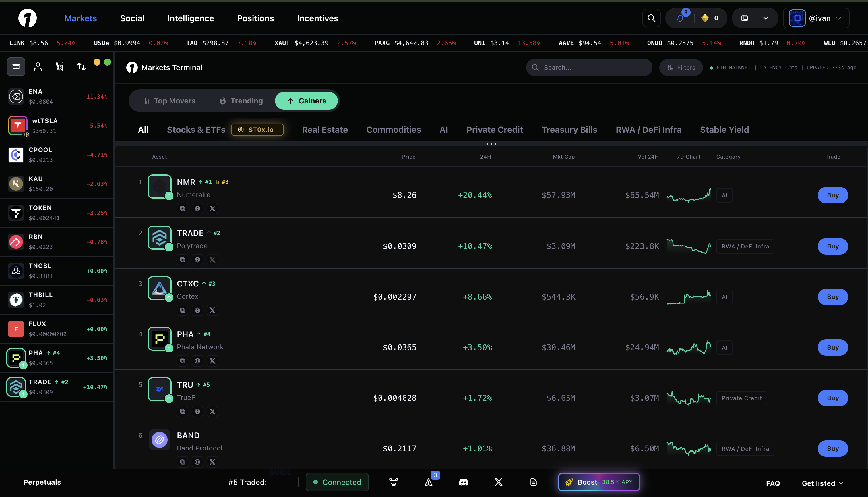Image resolution: width=868 pixels, height=497 pixels.
Task: Open the @ivan account dropdown
Action: coord(816,18)
